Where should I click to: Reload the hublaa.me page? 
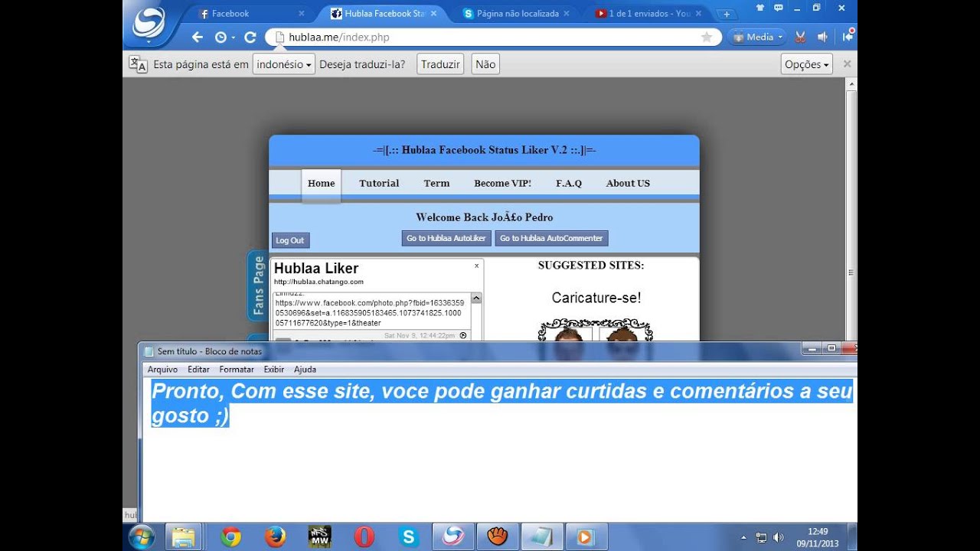click(250, 37)
